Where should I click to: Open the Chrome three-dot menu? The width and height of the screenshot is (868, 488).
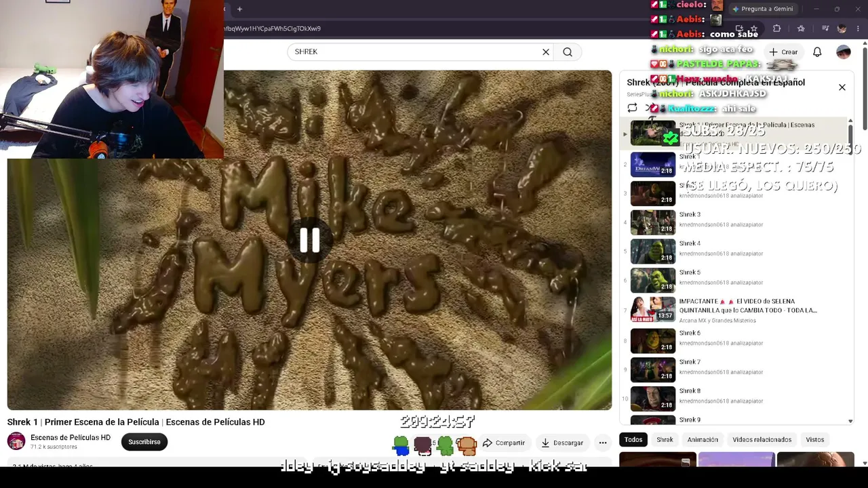[x=859, y=28]
